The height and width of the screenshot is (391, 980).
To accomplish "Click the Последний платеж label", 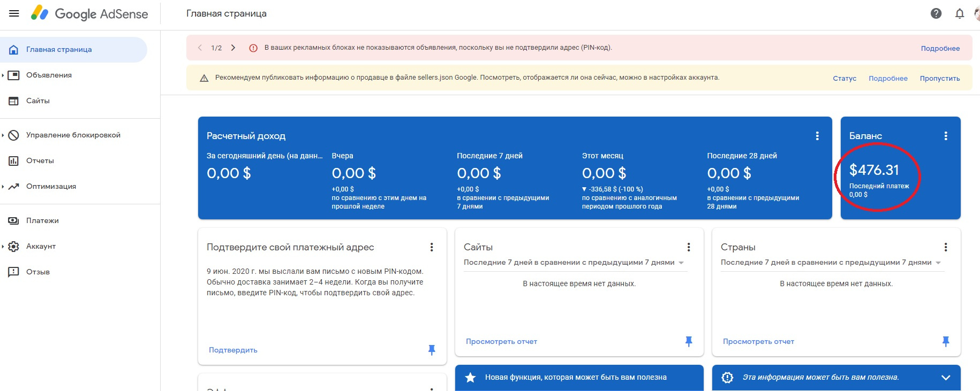I will 879,186.
